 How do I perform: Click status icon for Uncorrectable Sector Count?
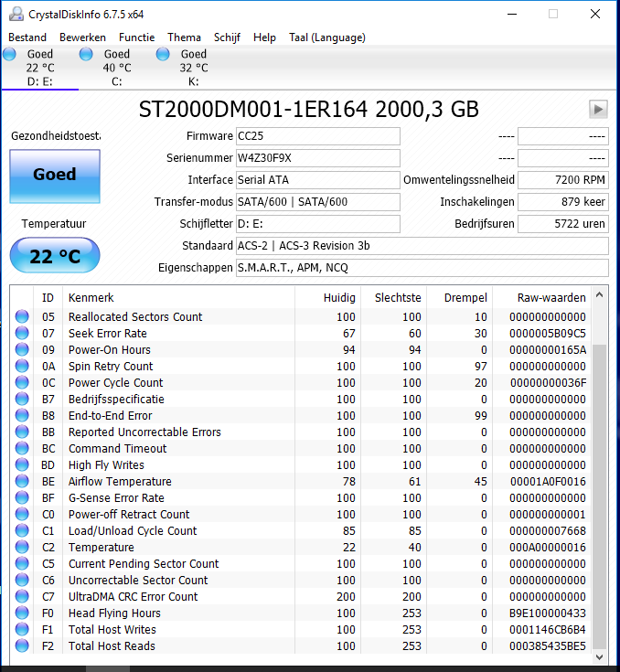tap(22, 580)
